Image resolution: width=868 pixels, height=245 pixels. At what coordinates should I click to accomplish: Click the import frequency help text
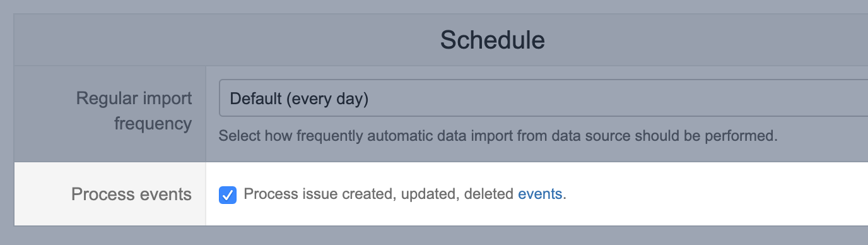pos(498,135)
